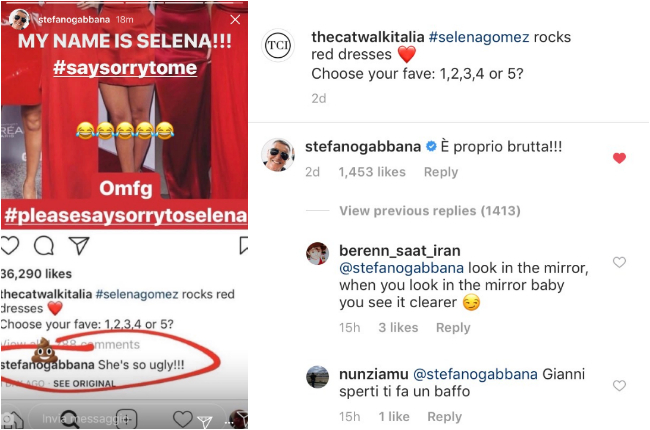View 1,453 likes on stefanogabbana's comment

point(372,172)
